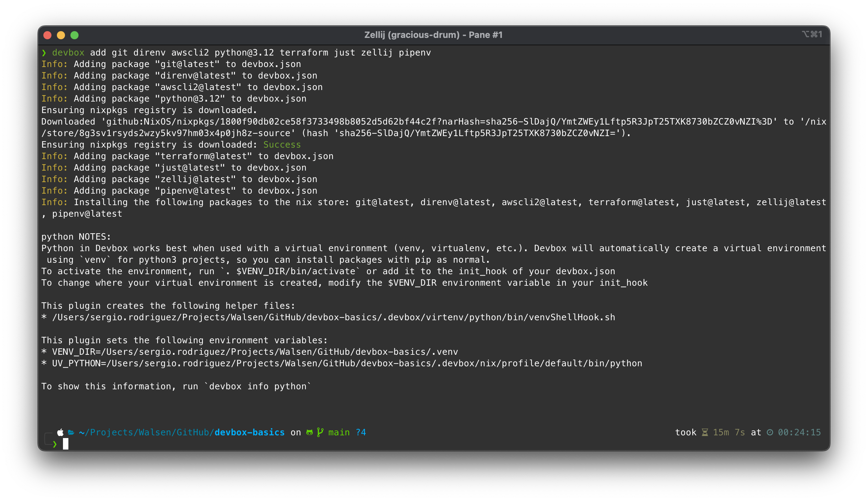Click the block cursor at the prompt

65,444
